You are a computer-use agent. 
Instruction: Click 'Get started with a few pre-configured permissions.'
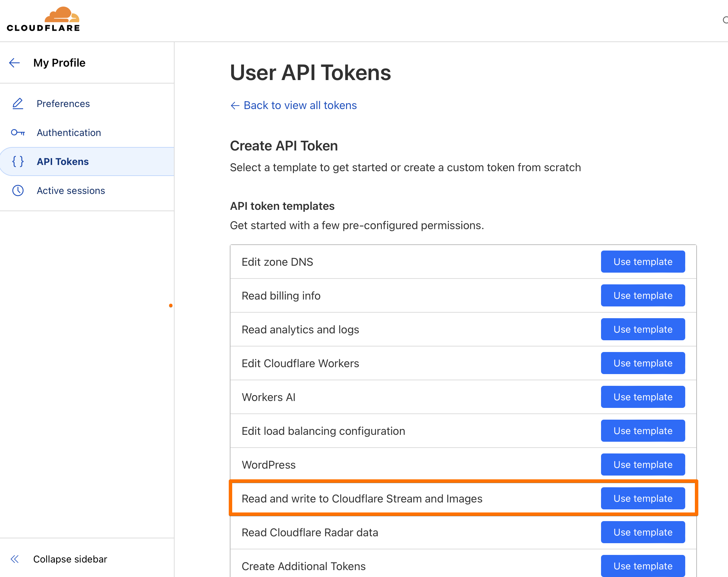pos(357,225)
